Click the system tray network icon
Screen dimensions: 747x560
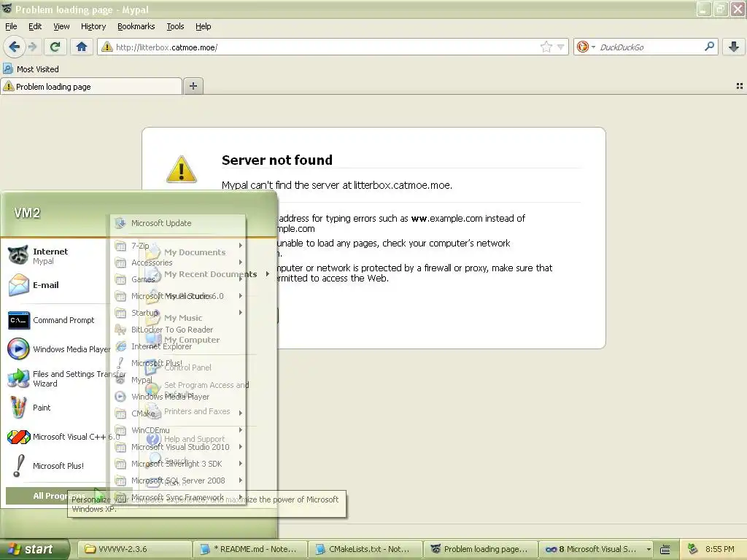pos(693,549)
